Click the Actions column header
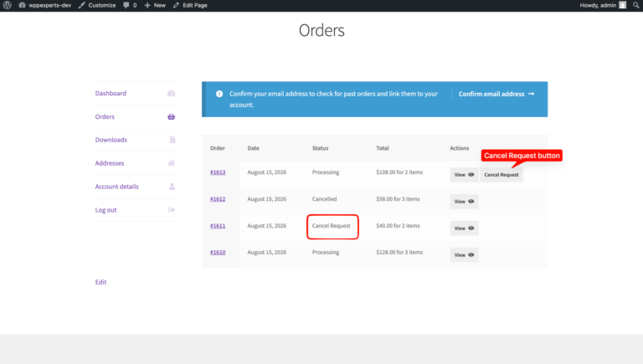 [460, 148]
